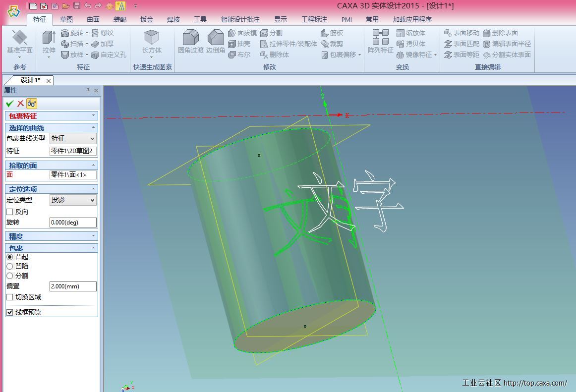Toggle the glasses preview icon
This screenshot has width=576, height=392.
(x=32, y=104)
